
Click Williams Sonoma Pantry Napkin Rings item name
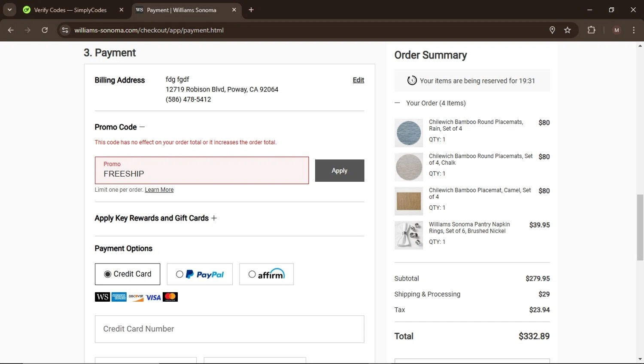click(x=469, y=228)
